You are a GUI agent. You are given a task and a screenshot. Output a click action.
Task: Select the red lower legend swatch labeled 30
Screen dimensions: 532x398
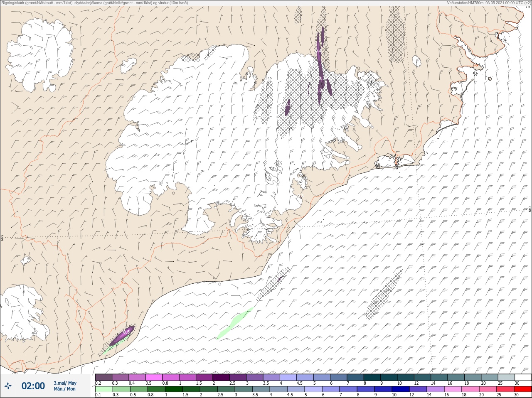pos(524,389)
